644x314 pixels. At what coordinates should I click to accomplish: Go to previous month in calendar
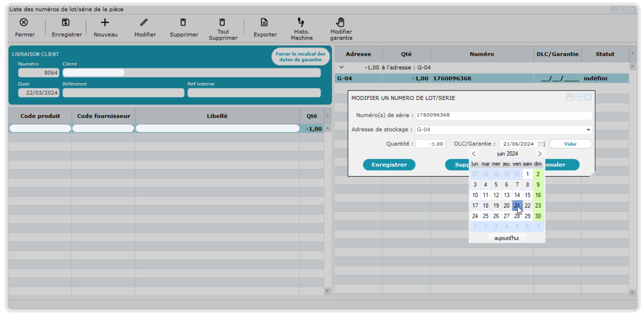click(x=474, y=154)
